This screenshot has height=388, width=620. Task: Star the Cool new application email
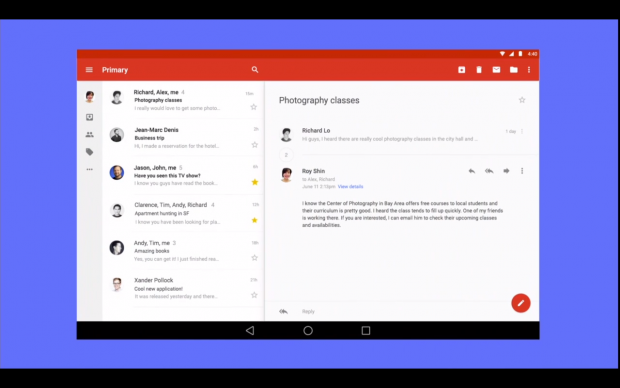click(x=254, y=295)
